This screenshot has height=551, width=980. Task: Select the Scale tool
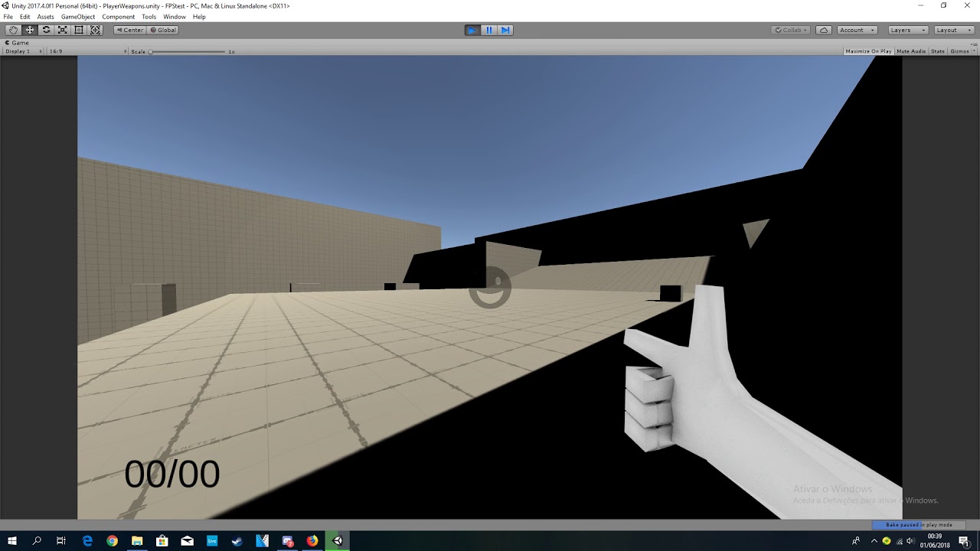(x=63, y=30)
